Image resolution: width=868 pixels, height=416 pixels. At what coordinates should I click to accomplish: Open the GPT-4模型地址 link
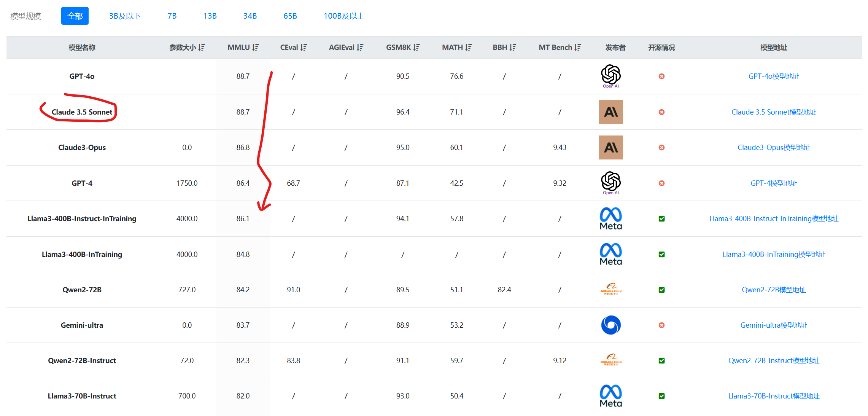pyautogui.click(x=774, y=183)
